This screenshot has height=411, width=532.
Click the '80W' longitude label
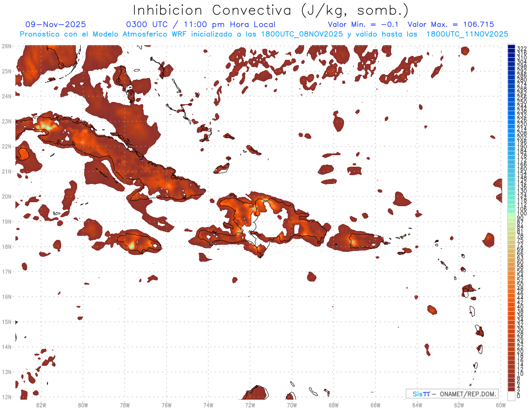click(x=83, y=404)
